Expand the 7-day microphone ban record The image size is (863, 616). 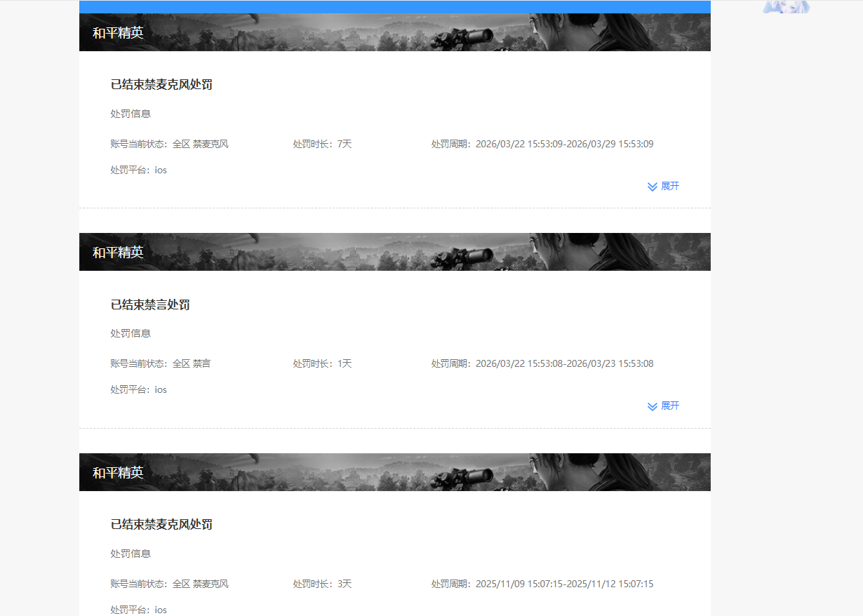click(663, 186)
